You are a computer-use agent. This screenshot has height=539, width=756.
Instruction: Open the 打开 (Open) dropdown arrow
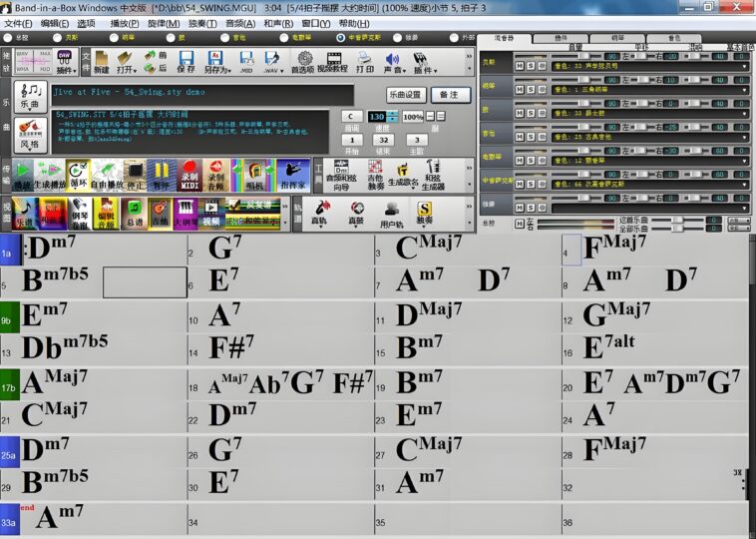(x=136, y=70)
